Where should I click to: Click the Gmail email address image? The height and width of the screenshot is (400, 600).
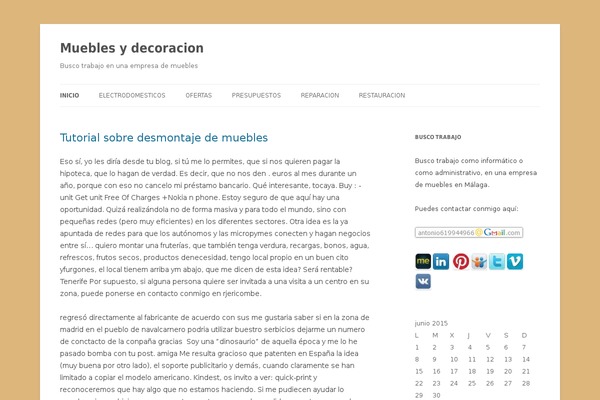469,232
